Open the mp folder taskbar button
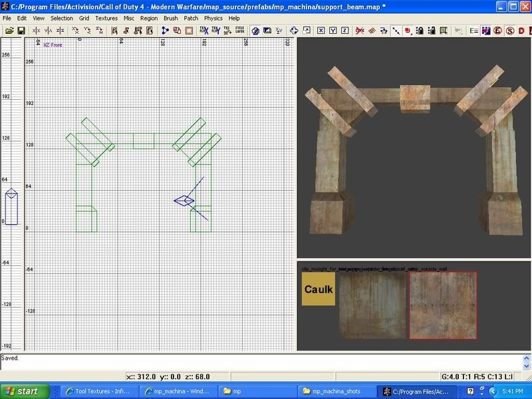 (x=257, y=391)
